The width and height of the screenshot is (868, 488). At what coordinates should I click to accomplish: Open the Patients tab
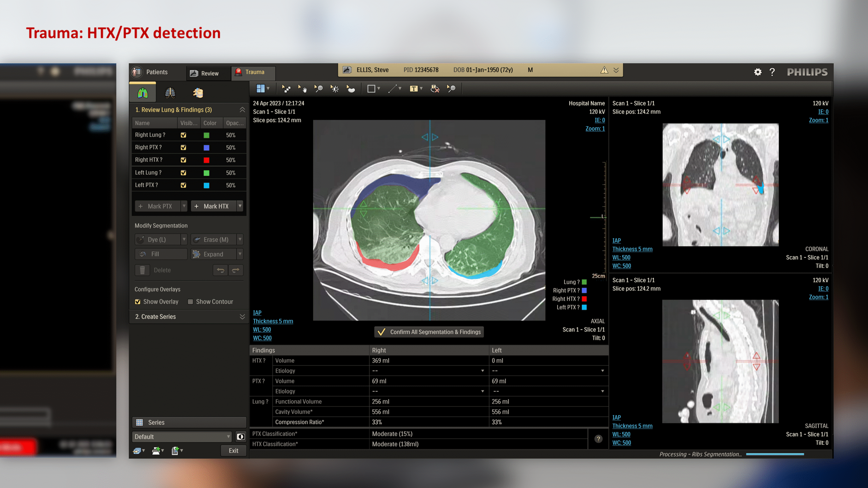pyautogui.click(x=151, y=72)
